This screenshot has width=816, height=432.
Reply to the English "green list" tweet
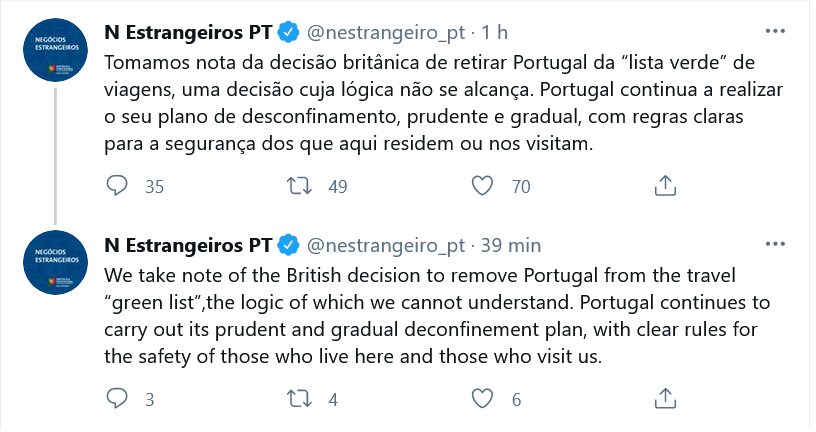[x=117, y=399]
